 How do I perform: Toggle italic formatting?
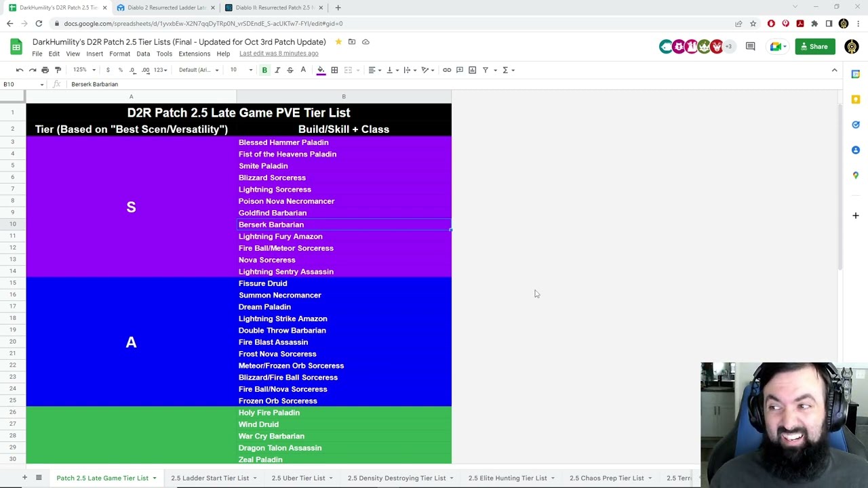click(x=277, y=70)
